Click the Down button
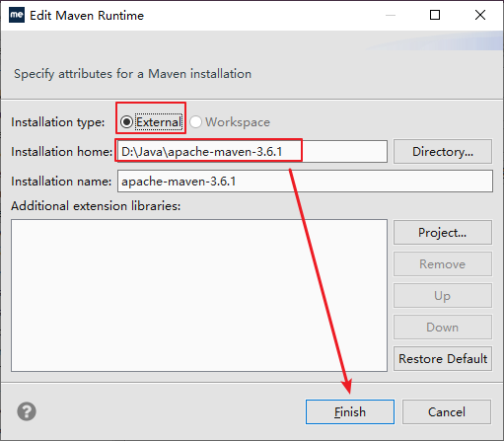504x441 pixels. 443,328
